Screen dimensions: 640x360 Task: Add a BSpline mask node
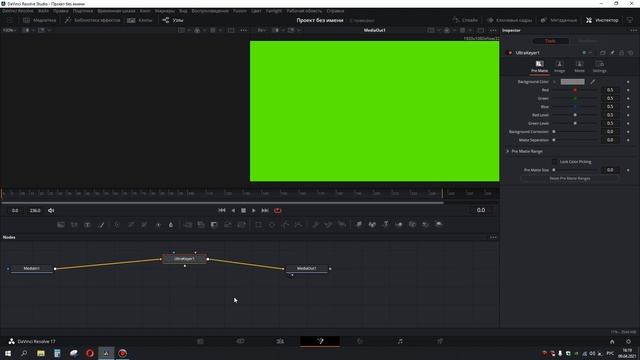click(x=299, y=224)
